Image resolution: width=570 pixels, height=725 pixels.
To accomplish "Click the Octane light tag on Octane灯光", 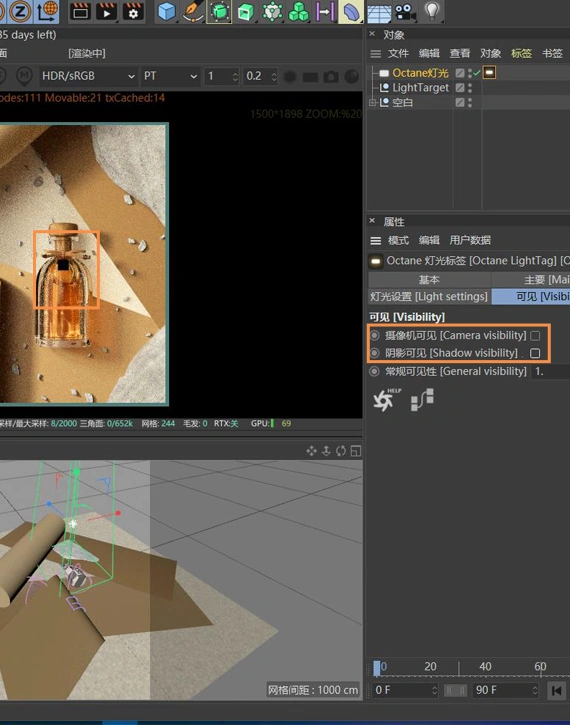I will coord(490,73).
